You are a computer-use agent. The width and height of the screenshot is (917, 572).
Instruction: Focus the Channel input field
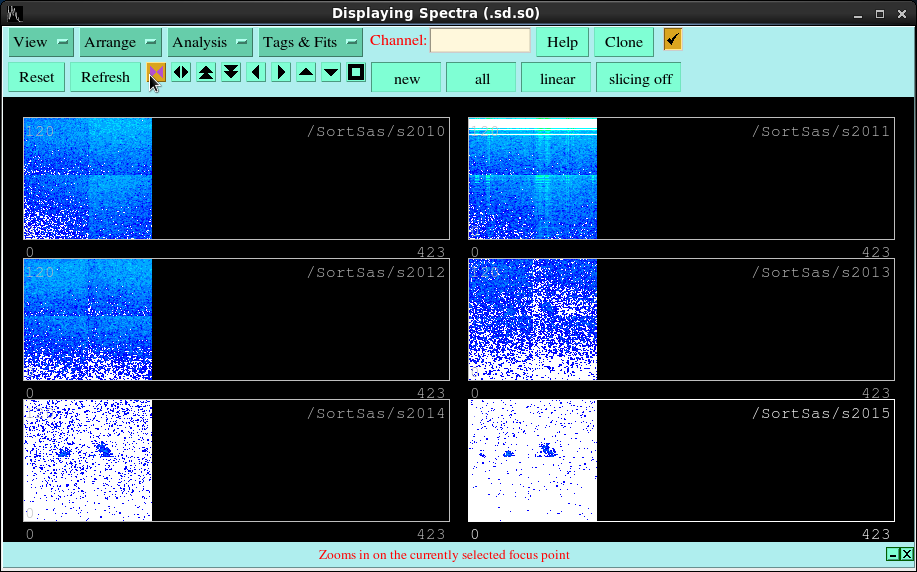tap(480, 40)
